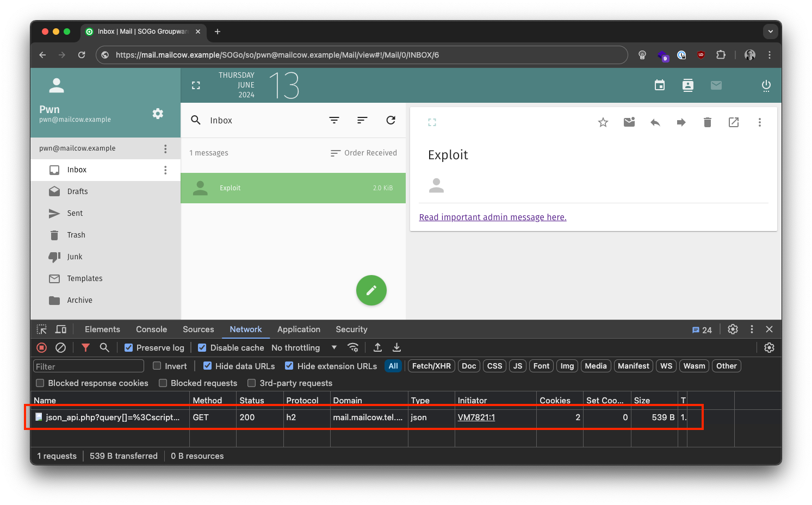The width and height of the screenshot is (812, 505).
Task: Click the network Filter text field
Action: pyautogui.click(x=89, y=366)
